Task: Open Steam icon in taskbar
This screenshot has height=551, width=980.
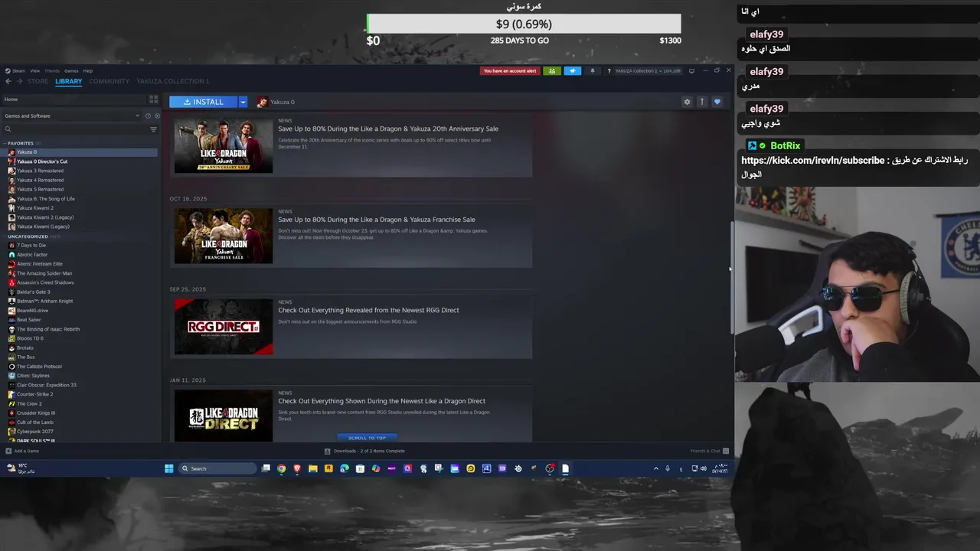Action: click(518, 468)
